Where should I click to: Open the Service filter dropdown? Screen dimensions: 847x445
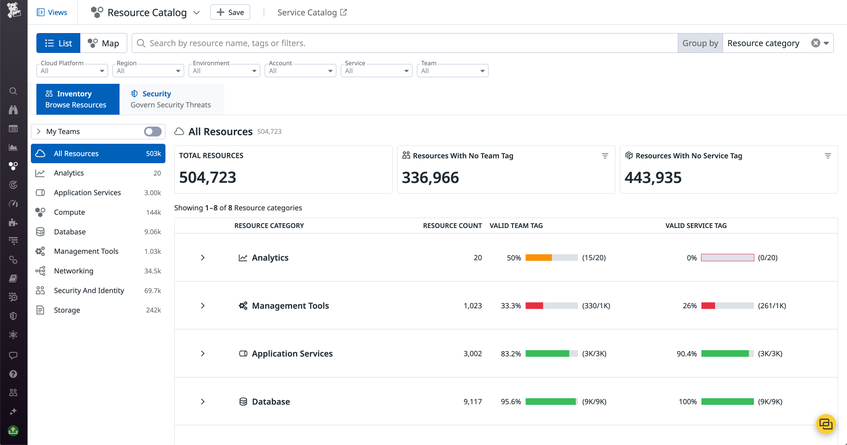(x=377, y=71)
